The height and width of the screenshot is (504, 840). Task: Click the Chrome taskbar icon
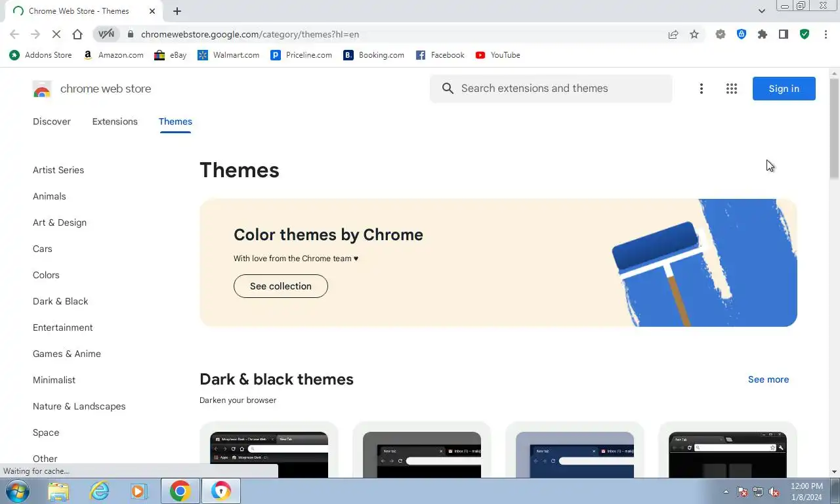(x=180, y=491)
